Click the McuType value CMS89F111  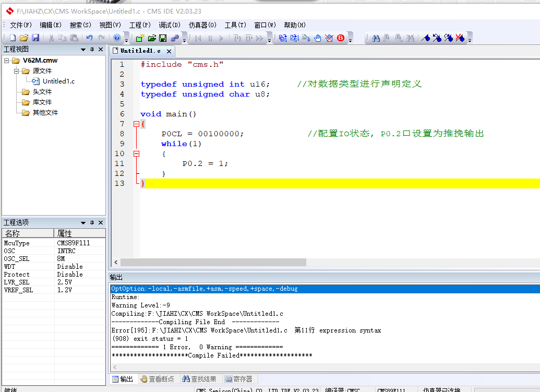click(74, 243)
